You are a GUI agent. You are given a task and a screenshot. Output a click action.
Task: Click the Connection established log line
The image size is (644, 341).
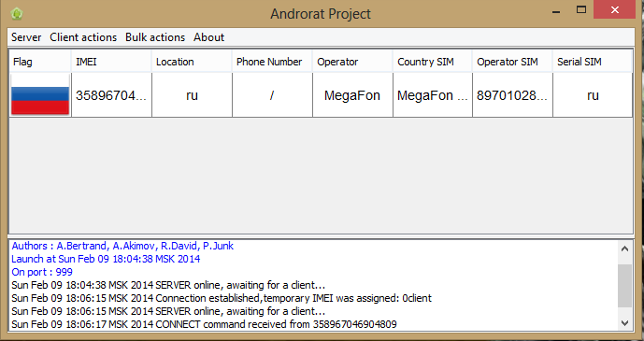pos(222,298)
